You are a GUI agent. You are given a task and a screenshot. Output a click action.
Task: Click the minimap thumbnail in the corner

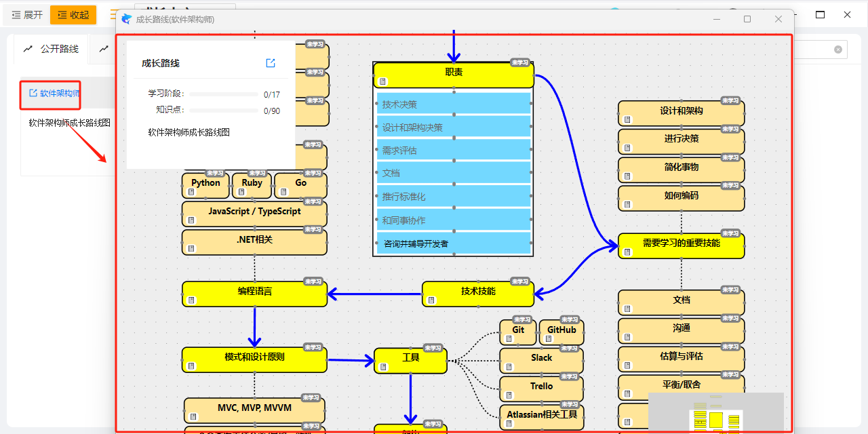coord(716,412)
